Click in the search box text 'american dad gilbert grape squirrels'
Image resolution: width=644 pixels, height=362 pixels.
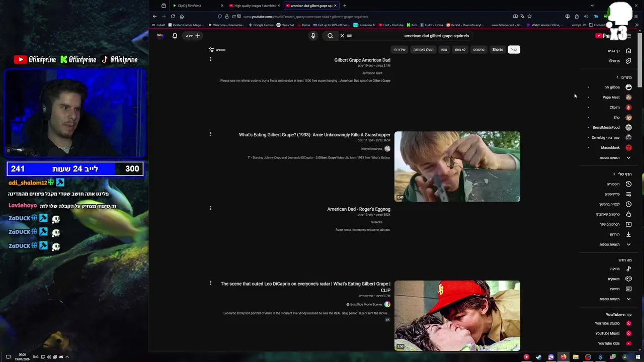tap(436, 36)
